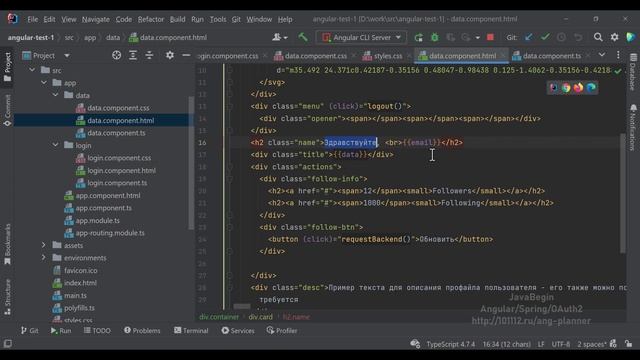Click the Git rollback icon
Screen dimensions: 640x360
pos(578,37)
